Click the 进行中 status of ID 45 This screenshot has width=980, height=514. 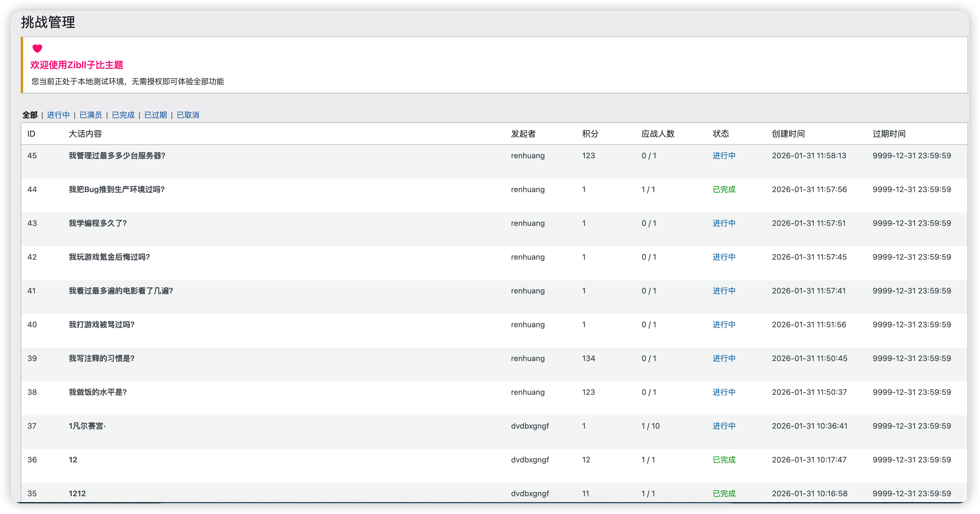tap(724, 156)
